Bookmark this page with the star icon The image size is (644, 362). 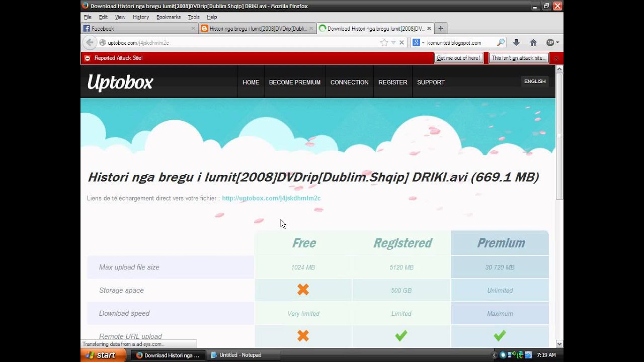(384, 43)
